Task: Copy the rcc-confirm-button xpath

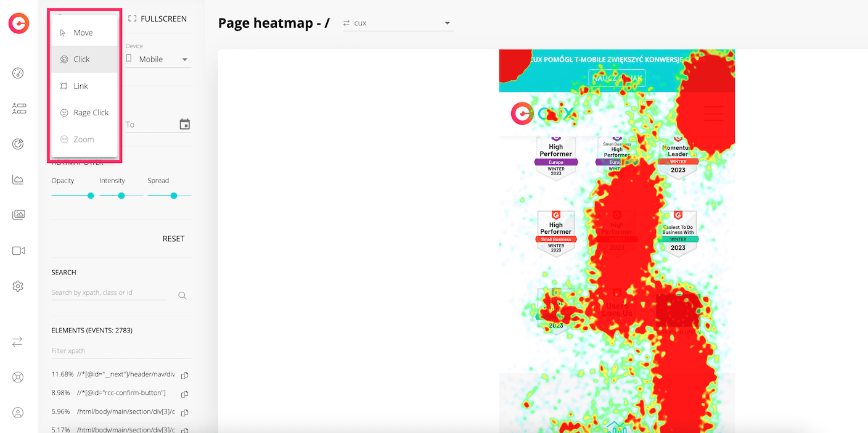Action: [x=184, y=394]
